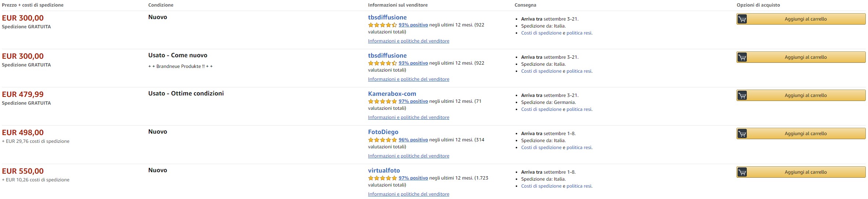Click cart icon for FotoDiego offer

tap(742, 134)
